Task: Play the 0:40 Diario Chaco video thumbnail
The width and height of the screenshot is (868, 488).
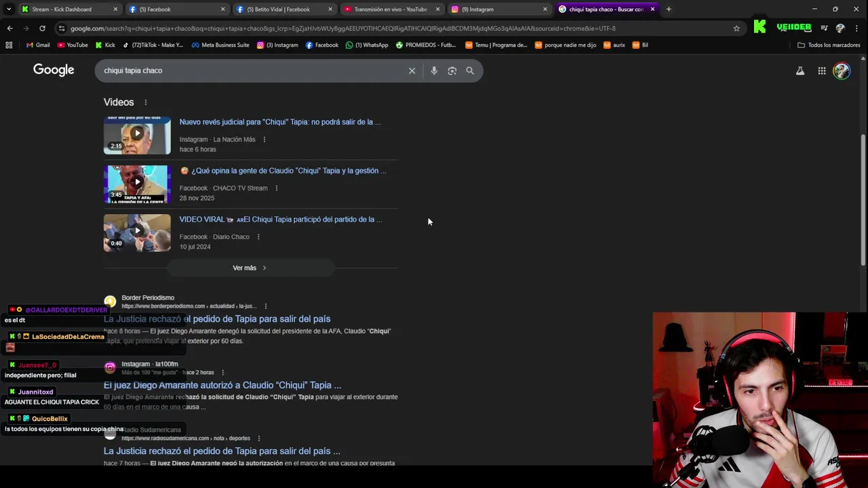Action: click(x=137, y=232)
